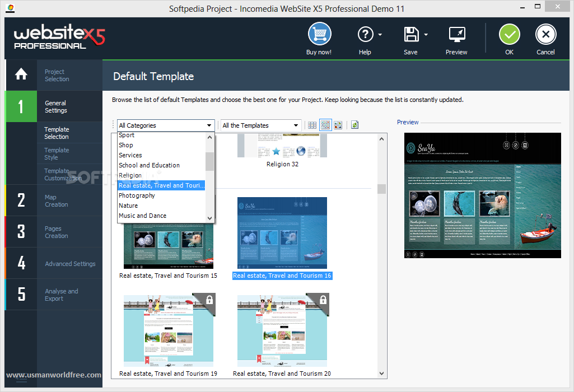Viewport: 574px width, 392px height.
Task: Open the All Categories combo box
Action: pyautogui.click(x=166, y=125)
